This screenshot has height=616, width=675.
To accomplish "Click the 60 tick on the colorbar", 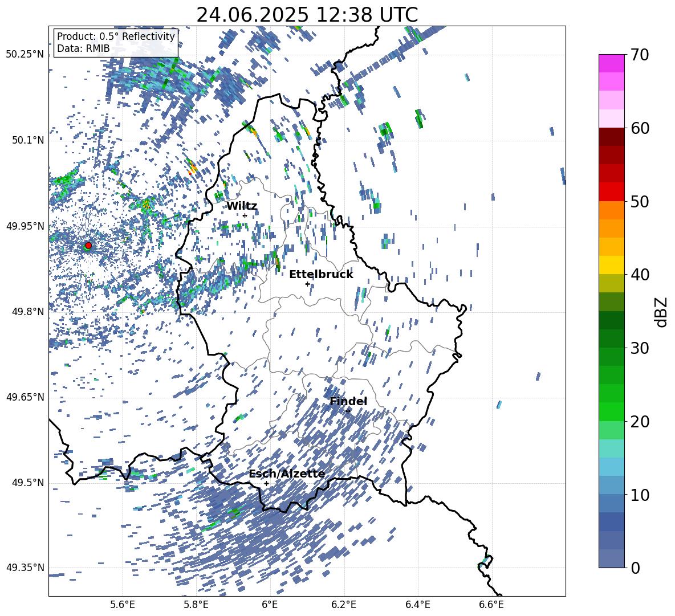I will [640, 128].
